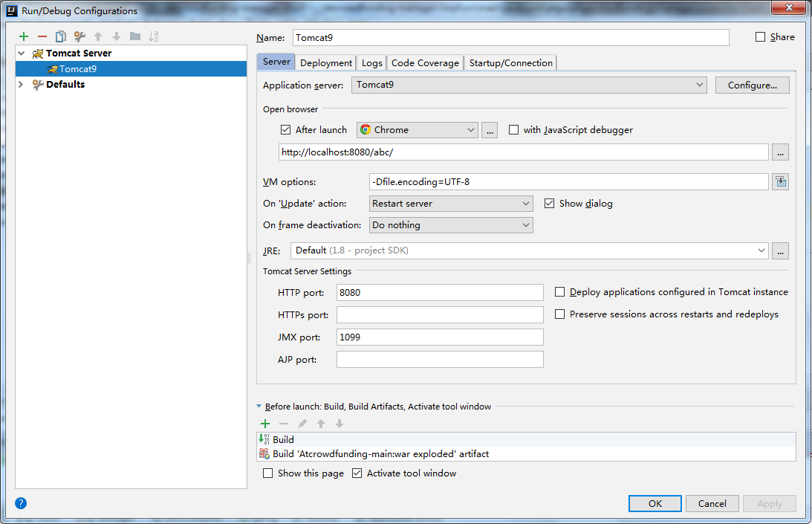Screen dimensions: 812x524
Task: Open the help question mark icon
Action: [21, 503]
